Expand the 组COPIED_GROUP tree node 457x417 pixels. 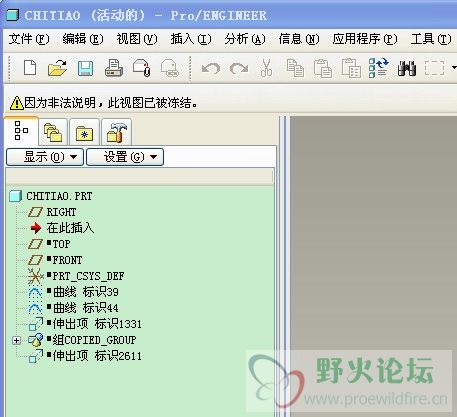[x=16, y=340]
